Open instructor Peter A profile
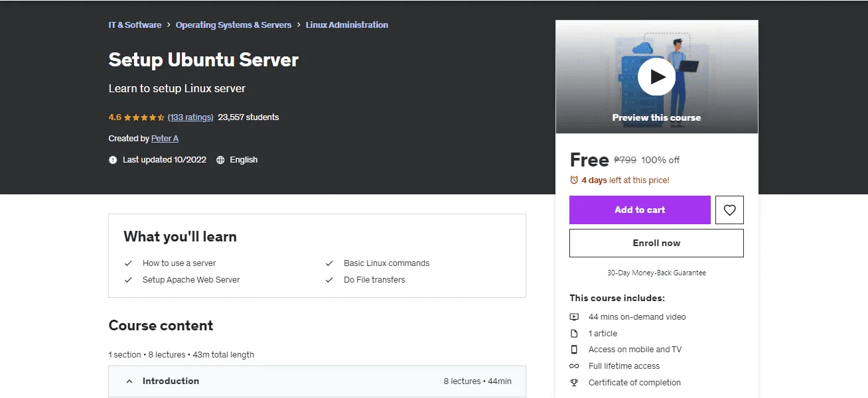This screenshot has width=868, height=398. 165,139
